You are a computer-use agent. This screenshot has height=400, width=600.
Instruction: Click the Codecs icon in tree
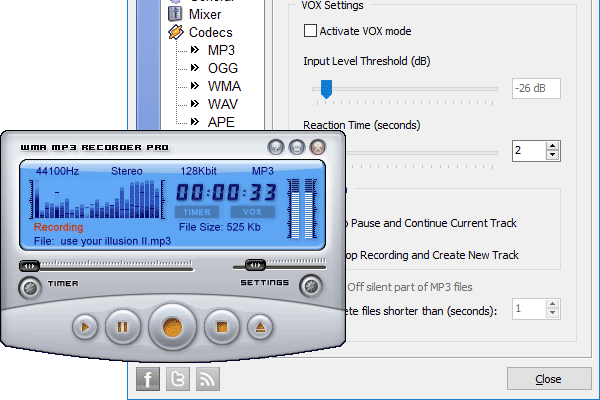pyautogui.click(x=176, y=32)
